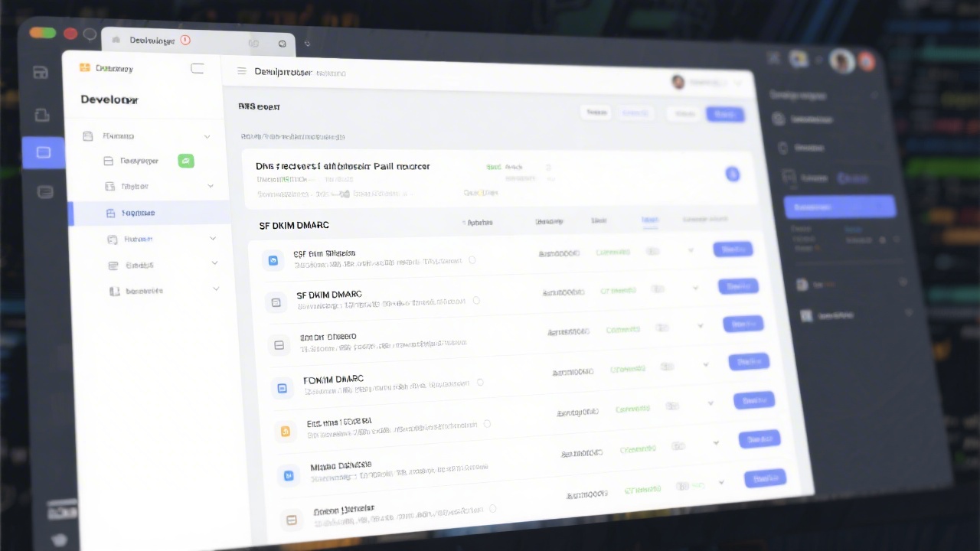The height and width of the screenshot is (551, 980).
Task: Click the Developer app logo in the sidebar header
Action: [x=84, y=68]
